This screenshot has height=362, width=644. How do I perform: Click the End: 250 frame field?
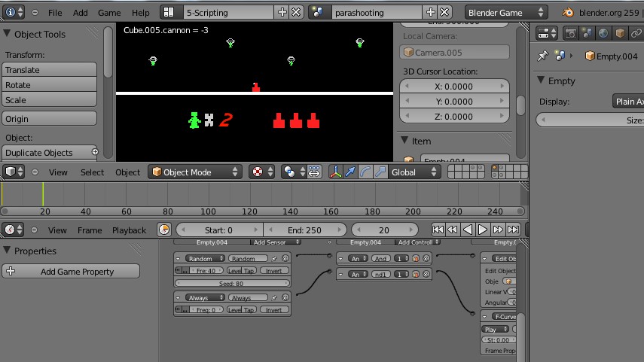304,230
